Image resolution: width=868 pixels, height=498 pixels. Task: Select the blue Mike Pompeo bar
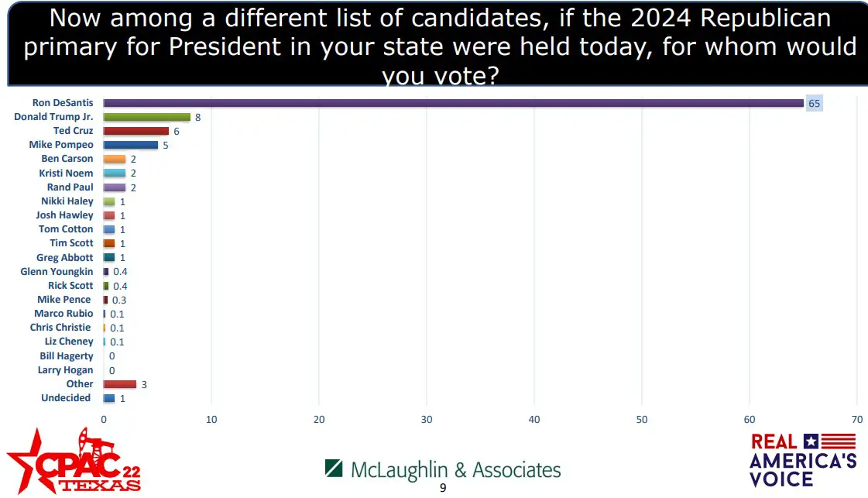(x=131, y=145)
